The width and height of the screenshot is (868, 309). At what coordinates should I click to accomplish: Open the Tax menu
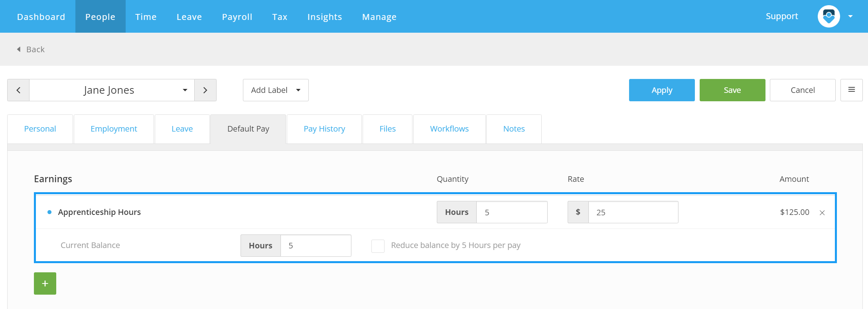point(280,17)
